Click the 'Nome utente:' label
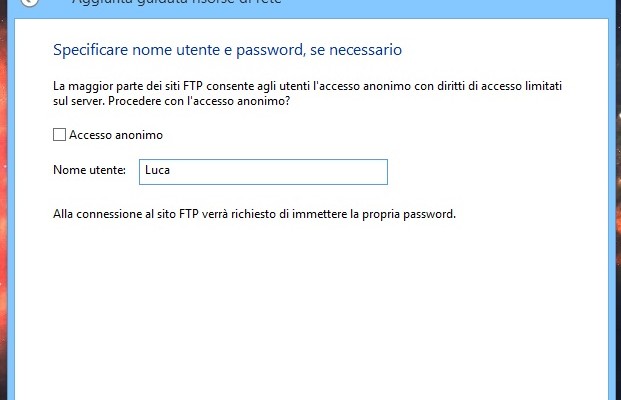621x400 pixels. tap(90, 171)
